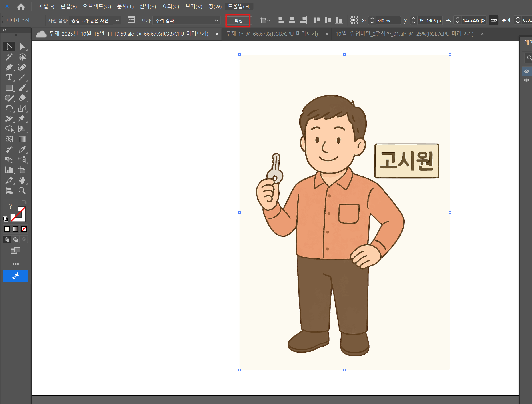Increase the Y position stepper
This screenshot has height=404, width=532.
[x=413, y=18]
